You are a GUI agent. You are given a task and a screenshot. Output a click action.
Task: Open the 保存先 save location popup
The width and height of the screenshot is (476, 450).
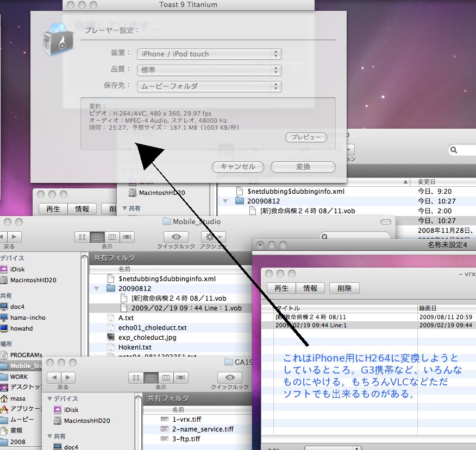[x=209, y=86]
